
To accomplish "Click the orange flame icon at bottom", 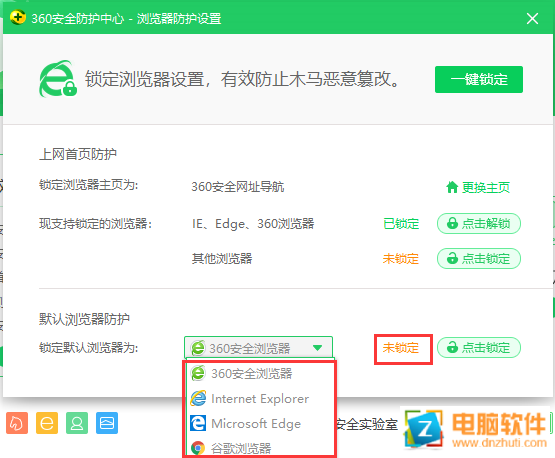I will [17, 423].
